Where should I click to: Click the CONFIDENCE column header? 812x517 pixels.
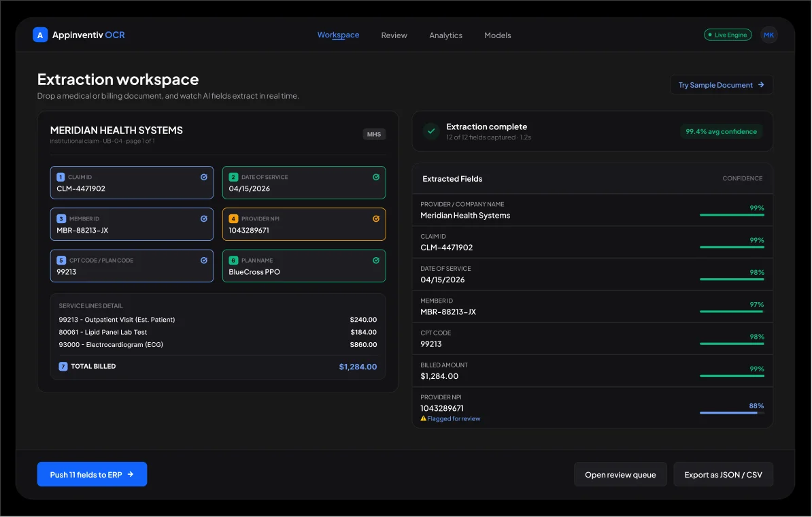[742, 178]
